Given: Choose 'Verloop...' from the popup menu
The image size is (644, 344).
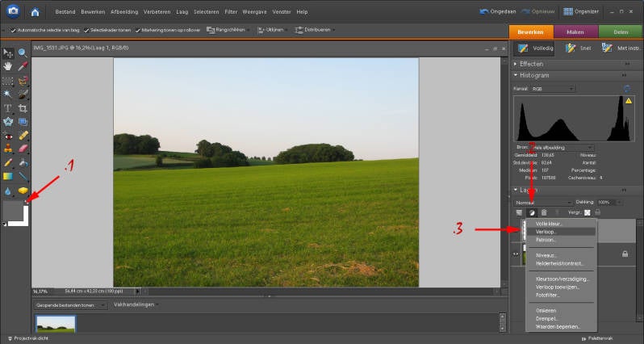Looking at the screenshot, I should point(546,231).
